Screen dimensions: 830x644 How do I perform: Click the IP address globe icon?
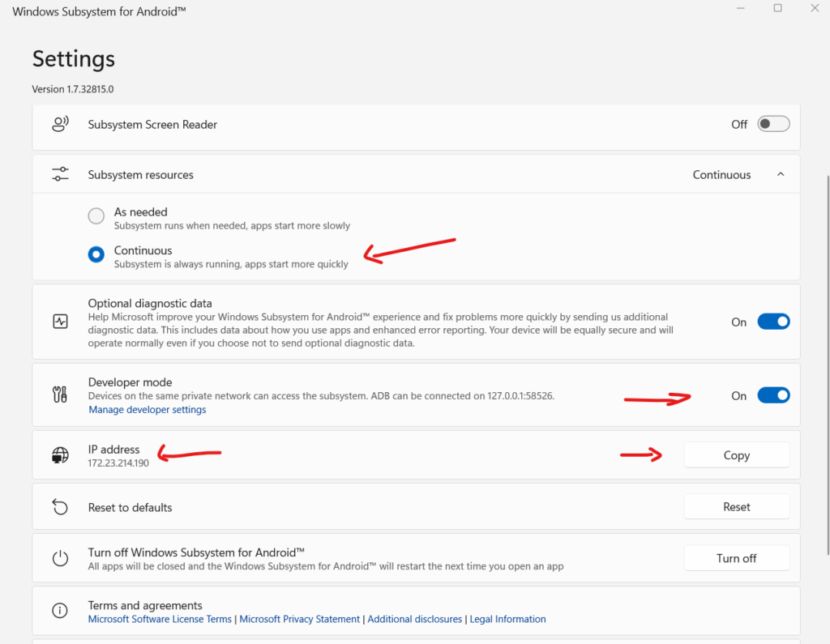click(x=60, y=455)
